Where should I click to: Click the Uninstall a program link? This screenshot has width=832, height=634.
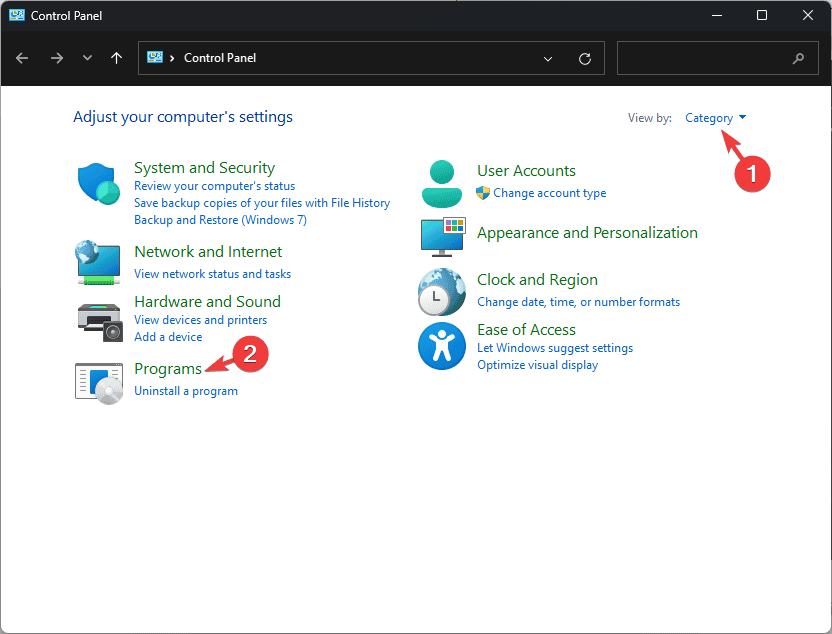pyautogui.click(x=186, y=391)
